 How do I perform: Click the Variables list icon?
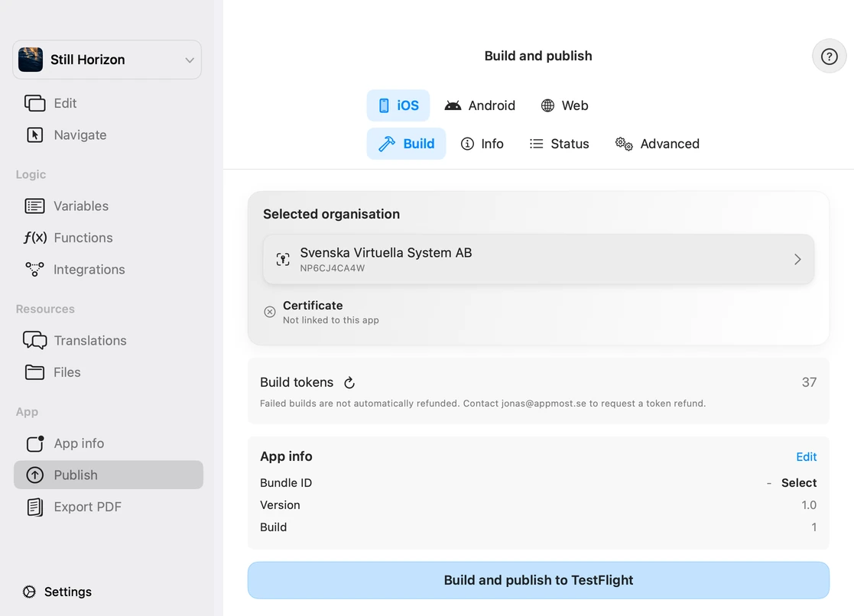coord(35,206)
